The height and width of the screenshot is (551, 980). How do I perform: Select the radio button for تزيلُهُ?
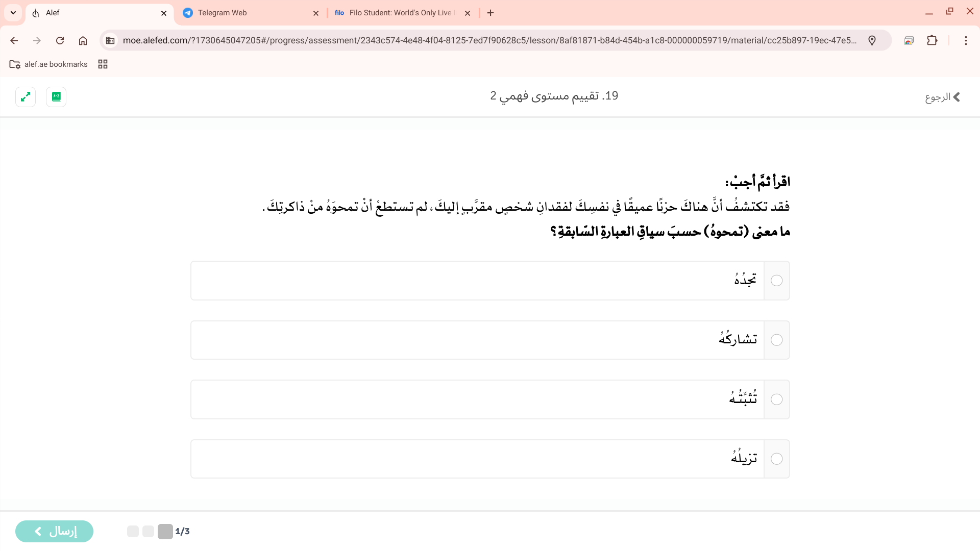776,459
